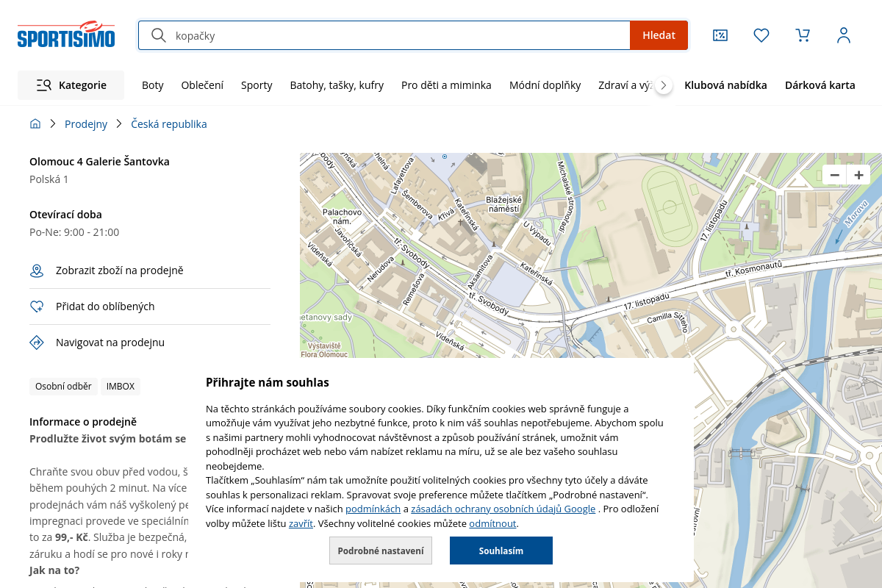Image resolution: width=882 pixels, height=588 pixels.
Task: Focus the search field containing kopačky
Action: [397, 35]
